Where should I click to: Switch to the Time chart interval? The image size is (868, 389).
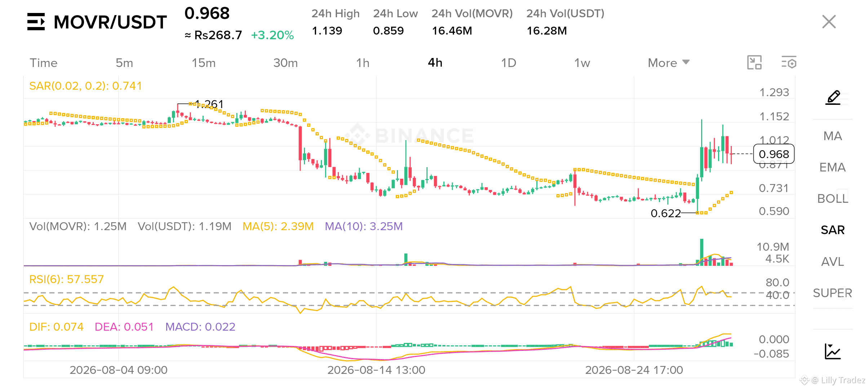click(x=44, y=63)
